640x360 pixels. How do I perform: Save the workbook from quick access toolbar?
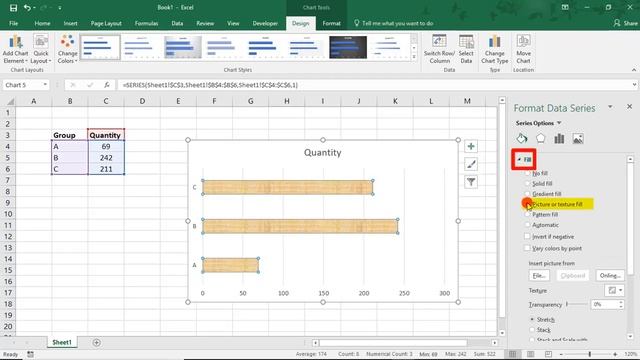click(13, 7)
